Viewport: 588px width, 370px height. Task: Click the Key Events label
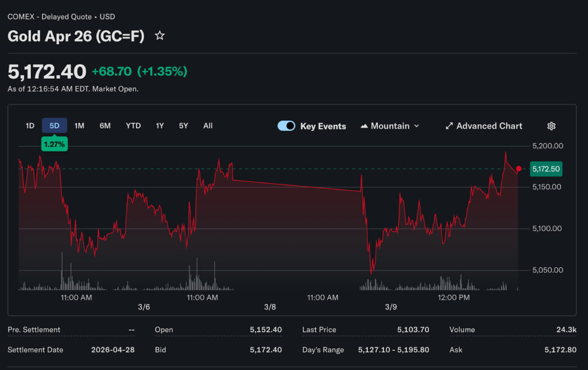(323, 126)
